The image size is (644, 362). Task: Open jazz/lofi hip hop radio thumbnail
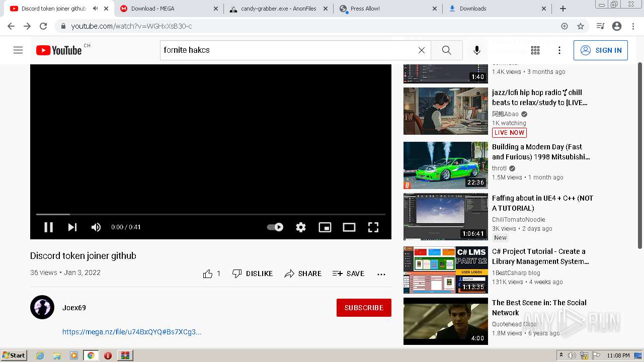[446, 111]
